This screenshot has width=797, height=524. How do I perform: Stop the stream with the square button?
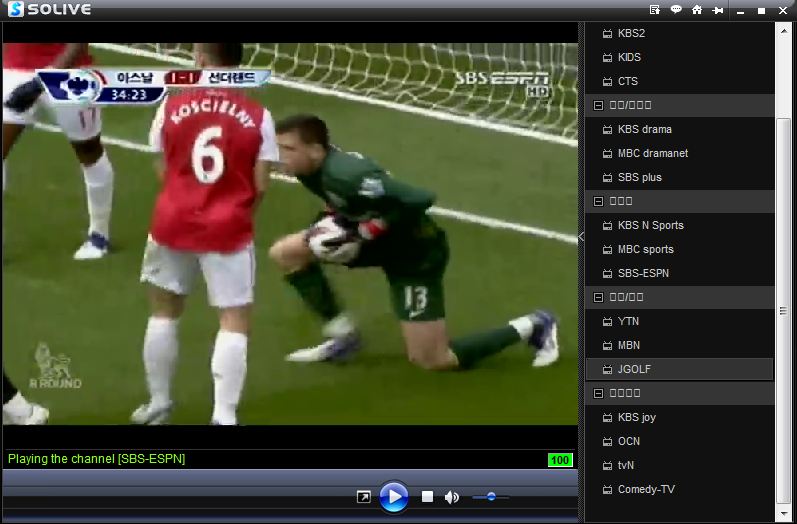[x=427, y=497]
